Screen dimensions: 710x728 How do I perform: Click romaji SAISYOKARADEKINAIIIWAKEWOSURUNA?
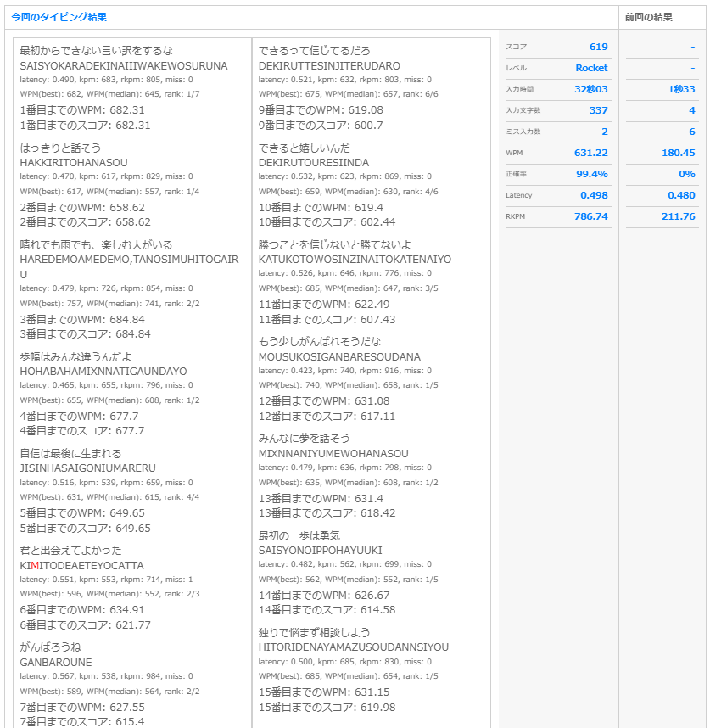pyautogui.click(x=124, y=66)
